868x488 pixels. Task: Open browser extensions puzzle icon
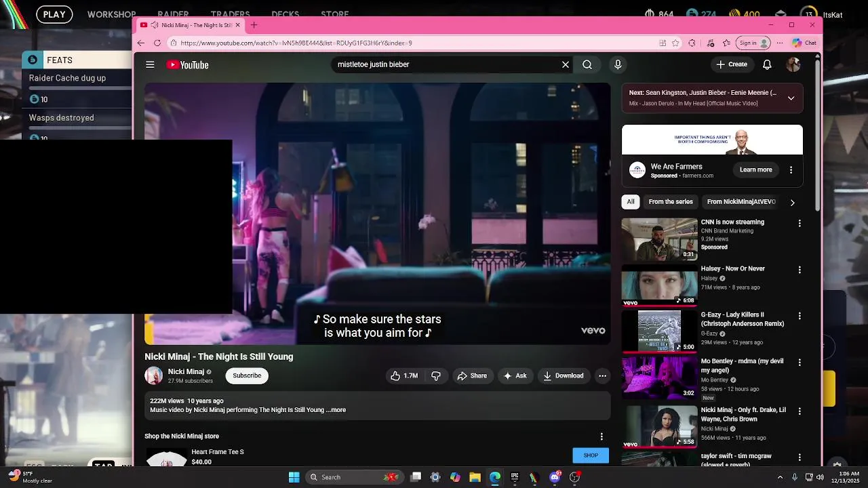pos(692,43)
